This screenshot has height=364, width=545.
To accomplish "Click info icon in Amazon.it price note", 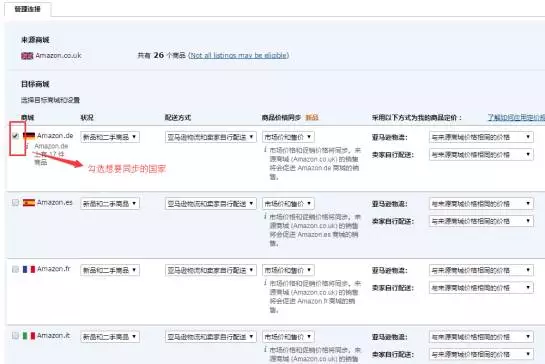I will [x=265, y=349].
